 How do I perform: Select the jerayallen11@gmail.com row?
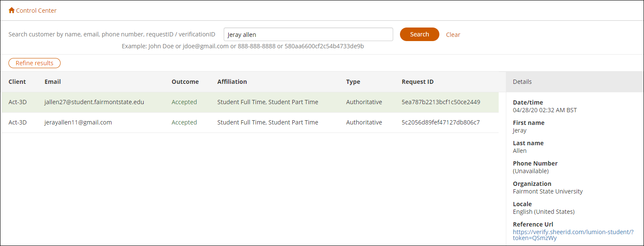pos(78,122)
